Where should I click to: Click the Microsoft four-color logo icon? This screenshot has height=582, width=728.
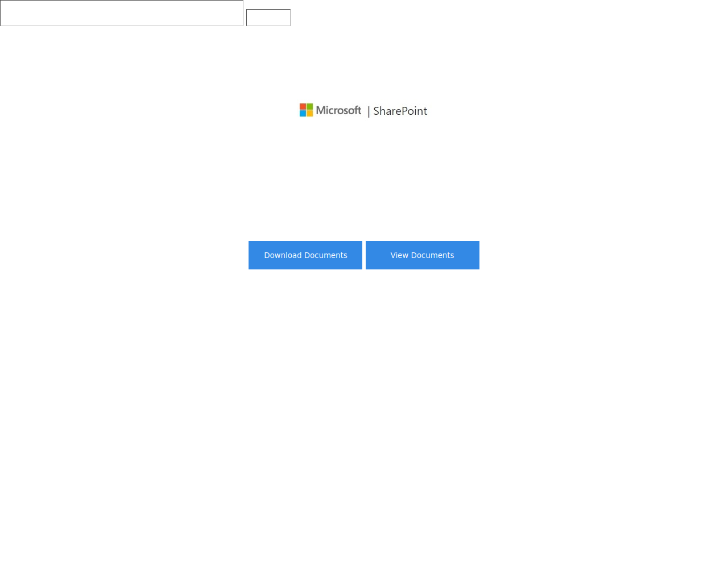[x=306, y=110]
